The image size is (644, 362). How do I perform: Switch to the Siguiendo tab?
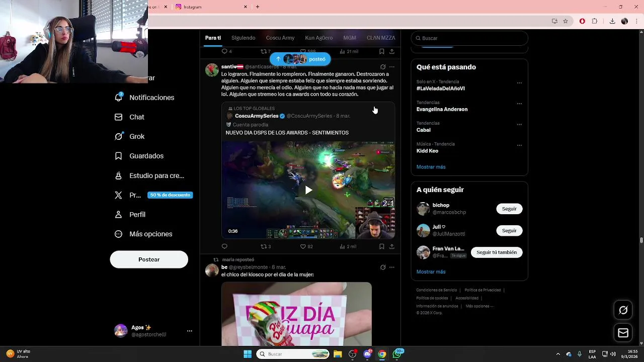point(244,38)
